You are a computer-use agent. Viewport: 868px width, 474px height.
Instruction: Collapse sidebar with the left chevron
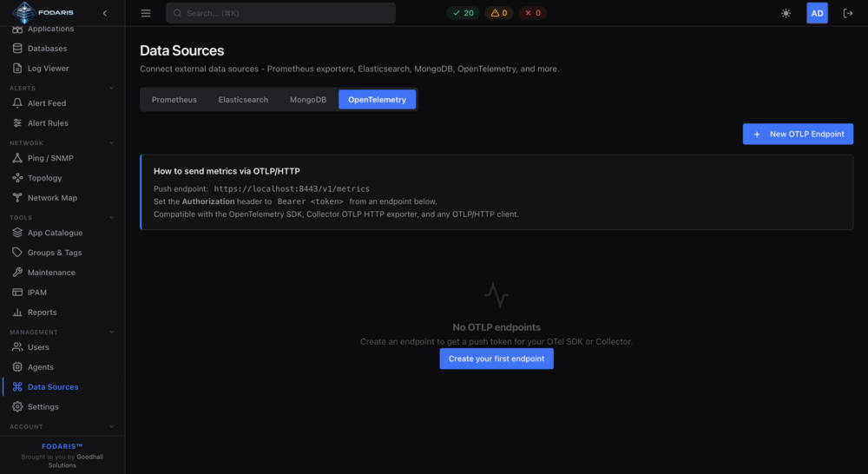(105, 13)
